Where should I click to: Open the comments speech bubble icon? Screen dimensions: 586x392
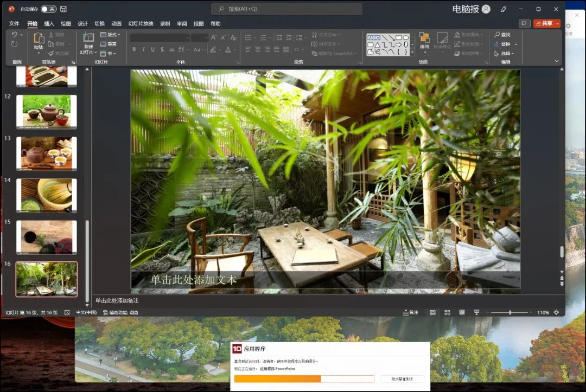point(524,23)
